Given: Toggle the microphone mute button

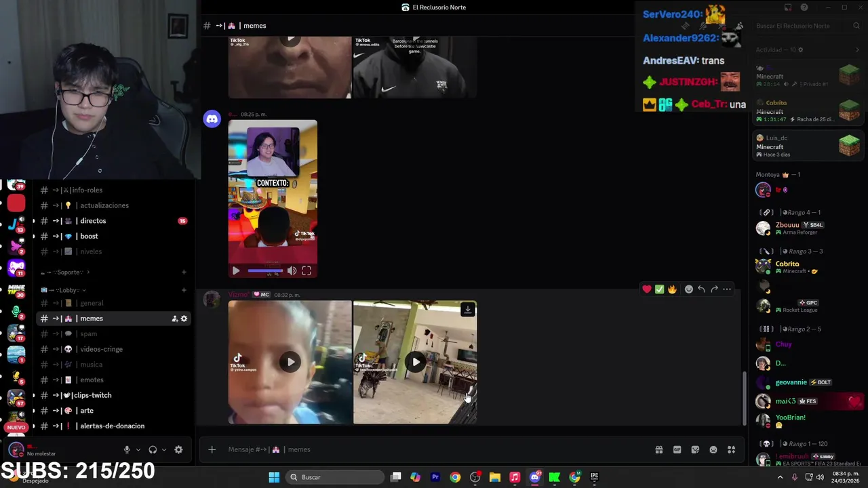Looking at the screenshot, I should click(x=127, y=449).
